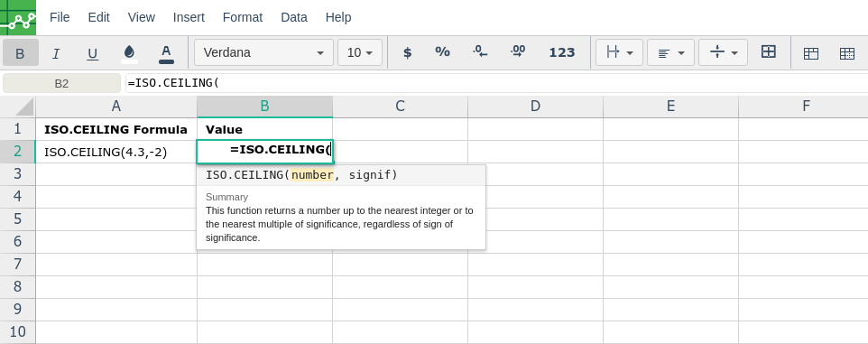Expand the Verdana font family dropdown
Image resolution: width=868 pixels, height=344 pixels.
[264, 52]
